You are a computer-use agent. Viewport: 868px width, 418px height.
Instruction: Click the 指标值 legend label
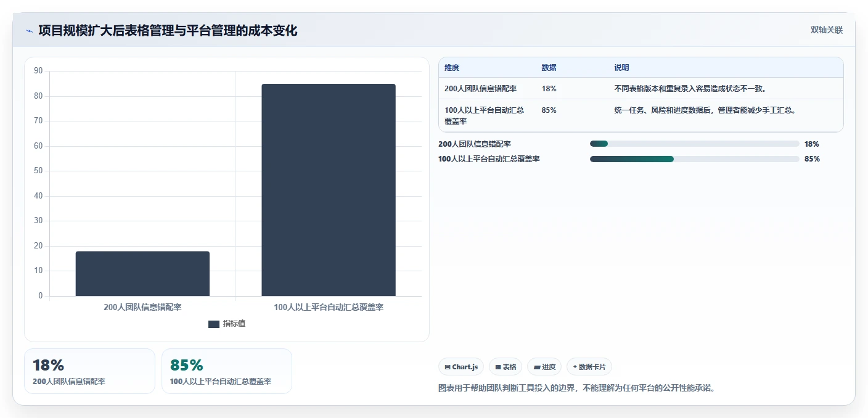(234, 324)
